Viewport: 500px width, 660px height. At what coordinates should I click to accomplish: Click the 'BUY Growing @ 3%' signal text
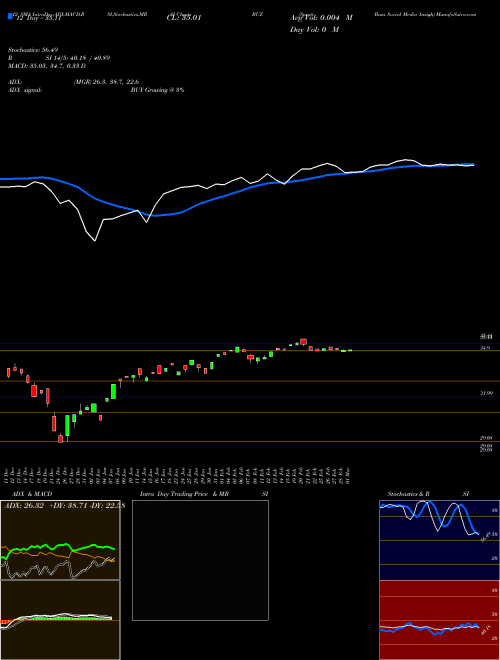pyautogui.click(x=157, y=90)
